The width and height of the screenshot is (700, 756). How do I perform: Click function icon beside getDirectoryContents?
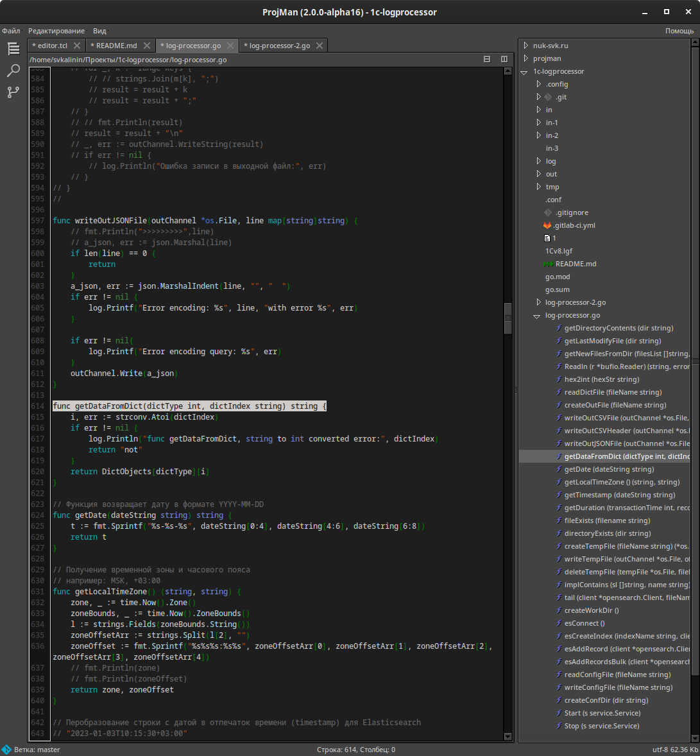pyautogui.click(x=559, y=328)
